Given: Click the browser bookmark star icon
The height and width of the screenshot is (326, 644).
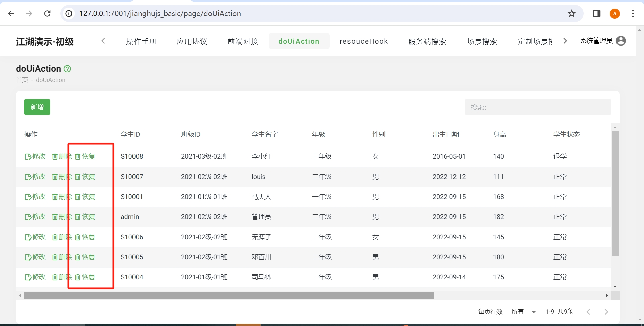Looking at the screenshot, I should click(x=572, y=13).
